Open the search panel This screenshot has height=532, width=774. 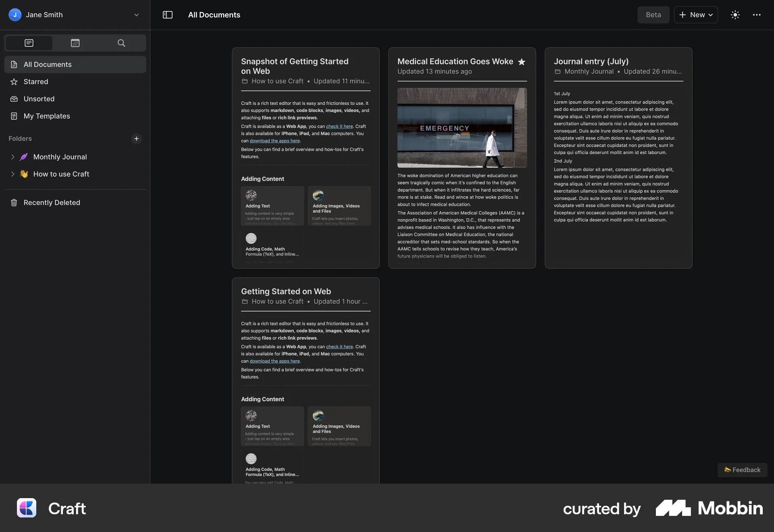pos(121,43)
